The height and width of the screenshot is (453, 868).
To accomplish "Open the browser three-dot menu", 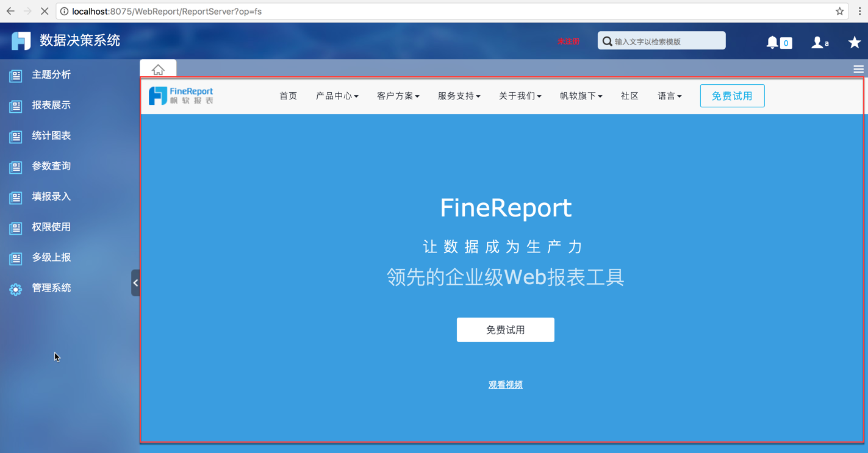I will (x=859, y=11).
